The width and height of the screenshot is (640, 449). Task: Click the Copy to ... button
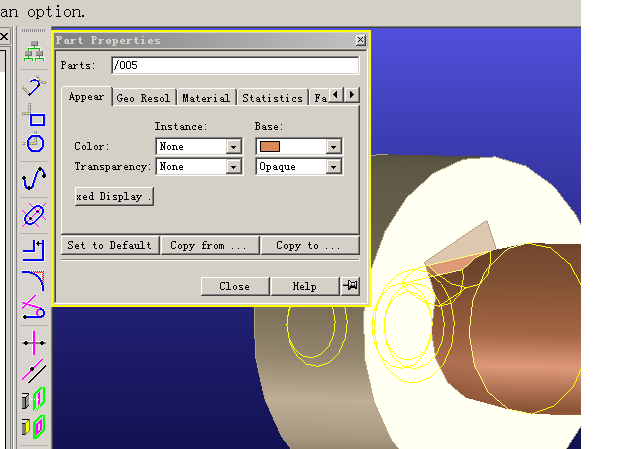pos(310,245)
